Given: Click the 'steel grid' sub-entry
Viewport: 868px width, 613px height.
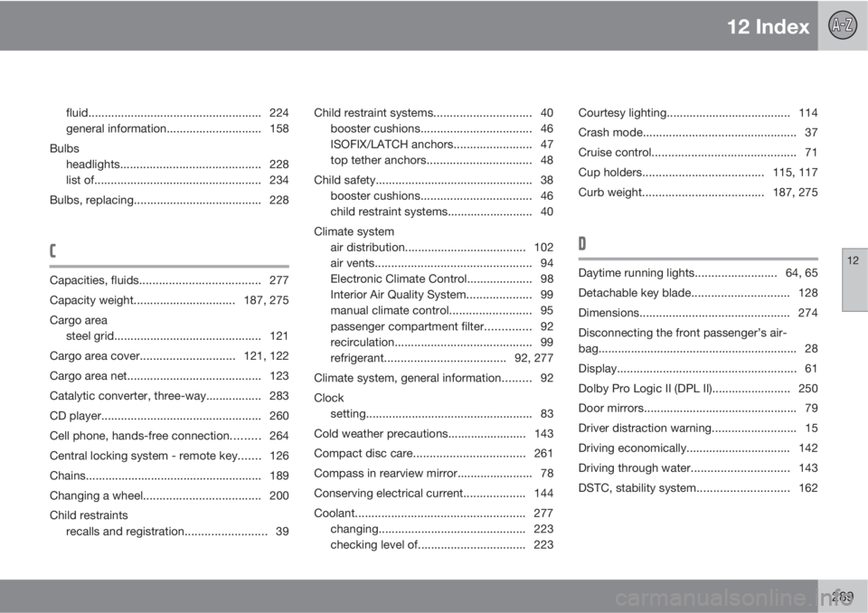Looking at the screenshot, I should (177, 336).
